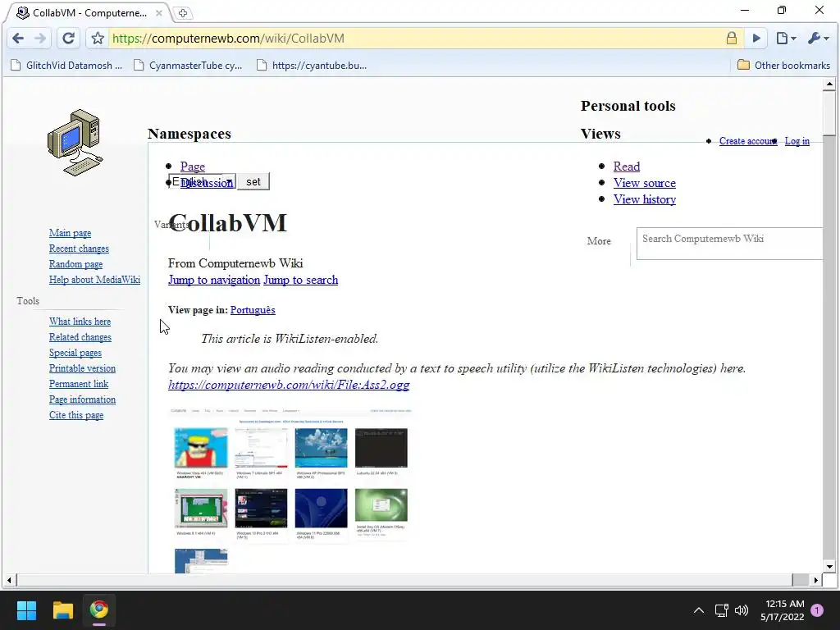Open the Page namespace tab
The image size is (840, 630).
pos(192,166)
